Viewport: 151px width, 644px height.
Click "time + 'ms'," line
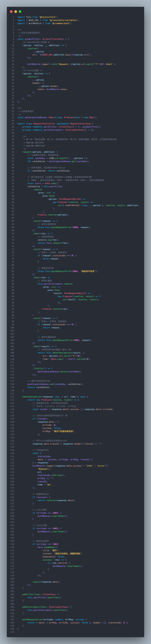coord(45,485)
